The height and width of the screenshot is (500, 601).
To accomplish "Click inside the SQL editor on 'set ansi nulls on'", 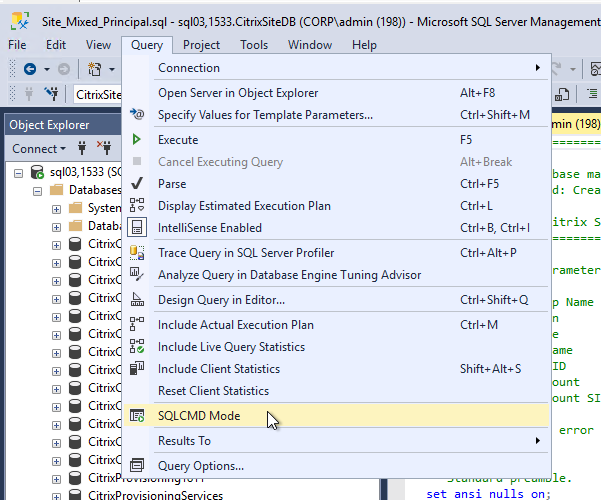I will [x=488, y=494].
